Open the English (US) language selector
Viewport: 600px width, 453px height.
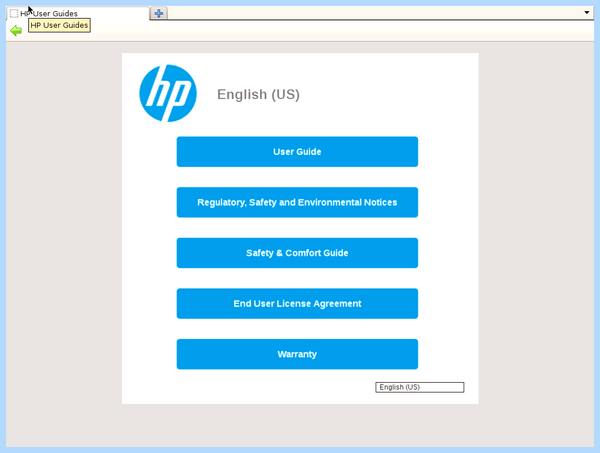tap(419, 387)
